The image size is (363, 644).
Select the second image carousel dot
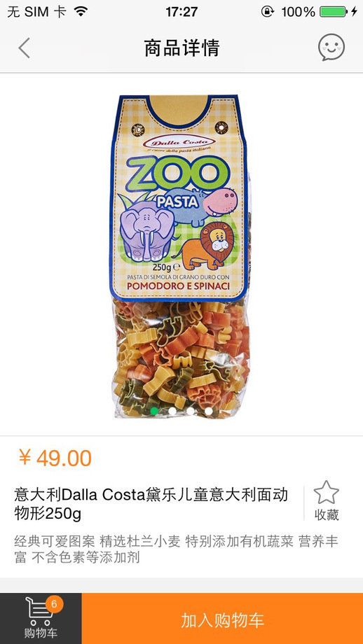pyautogui.click(x=172, y=411)
